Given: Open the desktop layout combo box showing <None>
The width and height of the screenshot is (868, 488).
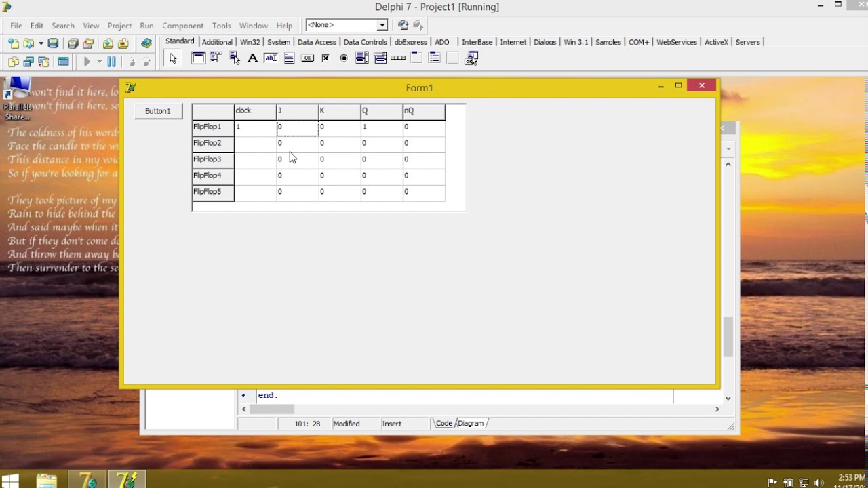Looking at the screenshot, I should 347,25.
